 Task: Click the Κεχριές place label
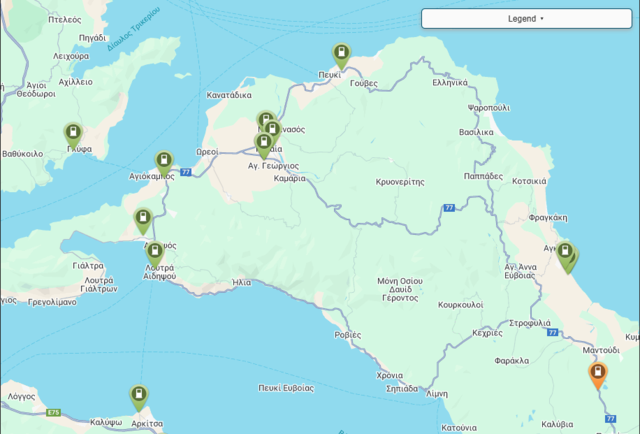point(487,333)
